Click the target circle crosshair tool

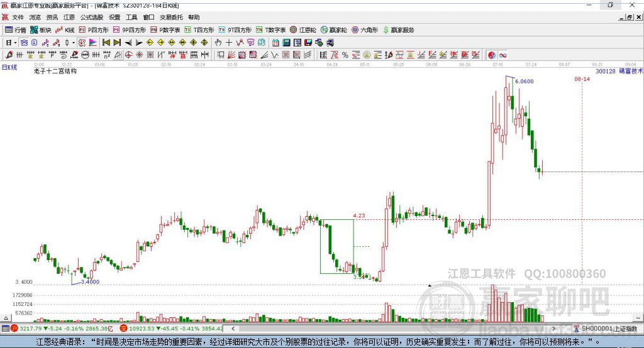click(x=128, y=55)
